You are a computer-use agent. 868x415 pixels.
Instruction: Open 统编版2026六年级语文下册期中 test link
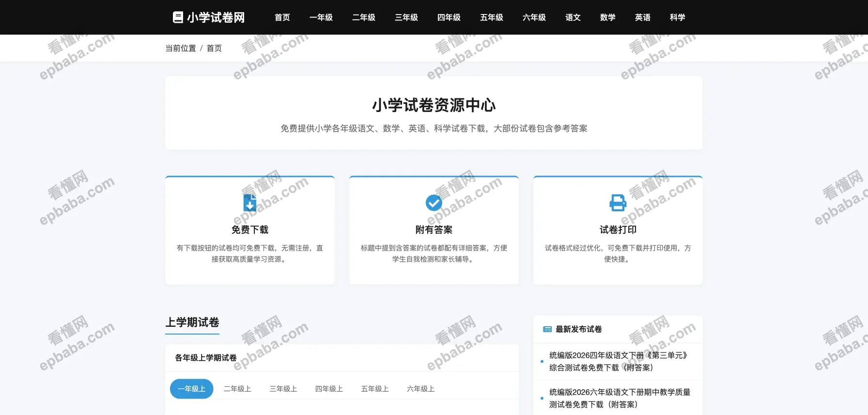[x=620, y=398]
